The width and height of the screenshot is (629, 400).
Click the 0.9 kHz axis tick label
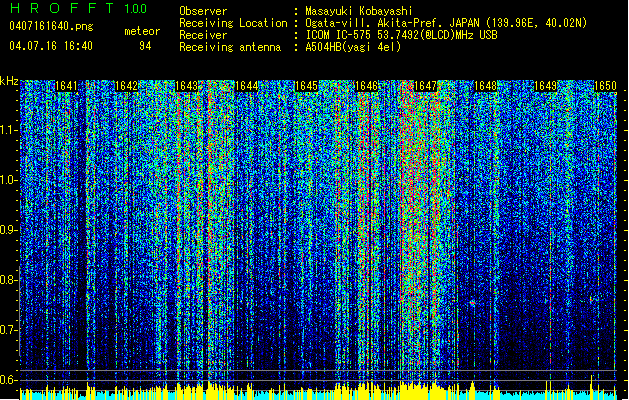click(8, 230)
